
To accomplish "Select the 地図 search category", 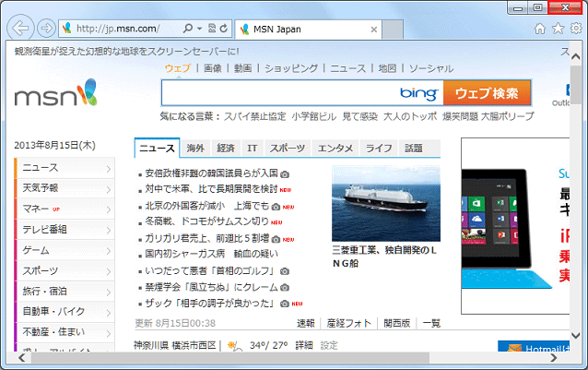I will tap(387, 68).
